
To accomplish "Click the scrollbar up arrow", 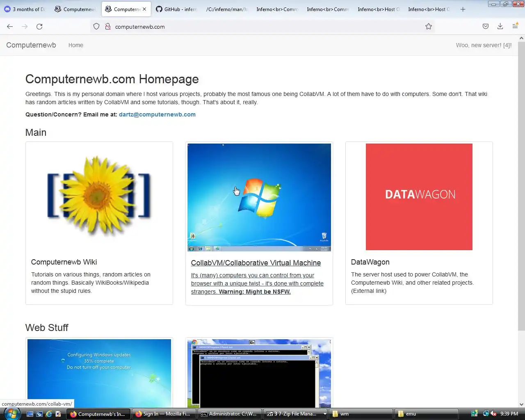I will 521,38.
